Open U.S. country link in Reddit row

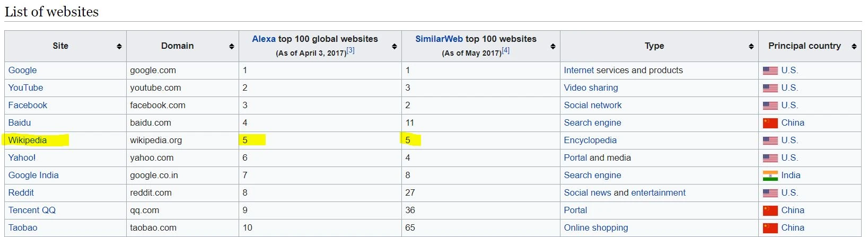pyautogui.click(x=790, y=192)
